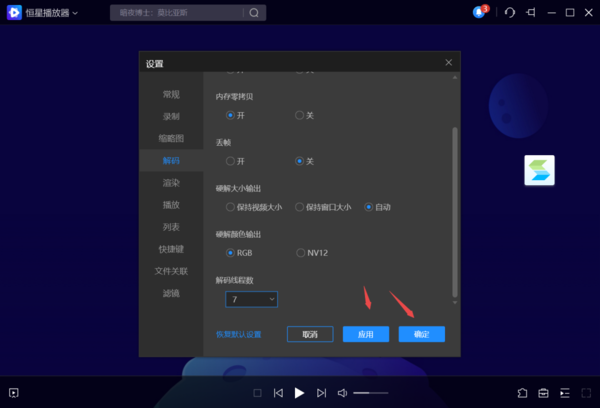Screen dimensions: 600x408
Task: Open the notification icon with red badge
Action: 481,12
